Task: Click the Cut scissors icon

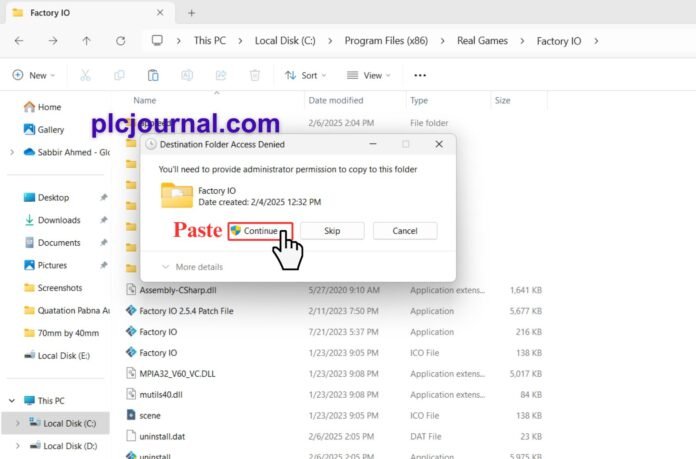Action: point(85,75)
